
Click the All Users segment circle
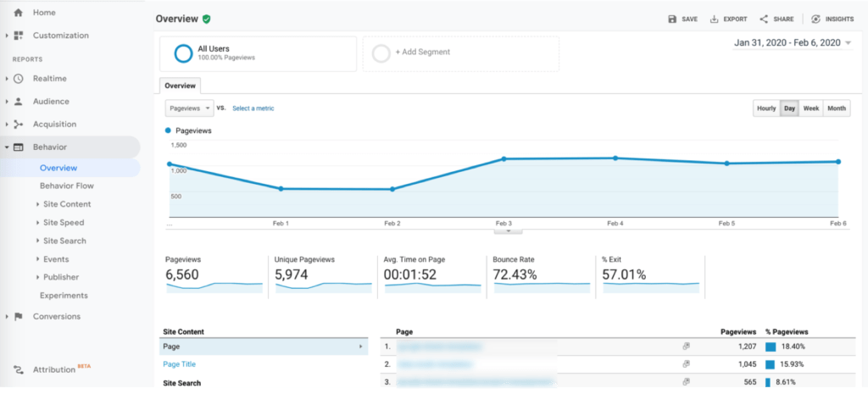tap(183, 53)
